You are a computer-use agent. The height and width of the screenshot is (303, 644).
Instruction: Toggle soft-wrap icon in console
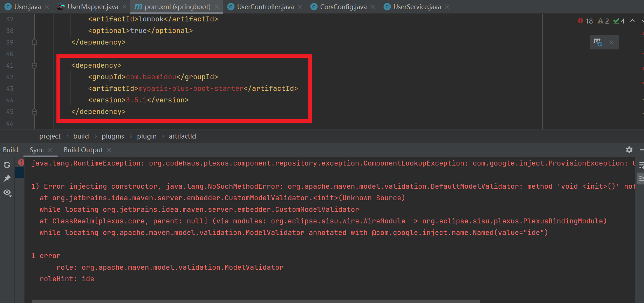(641, 165)
